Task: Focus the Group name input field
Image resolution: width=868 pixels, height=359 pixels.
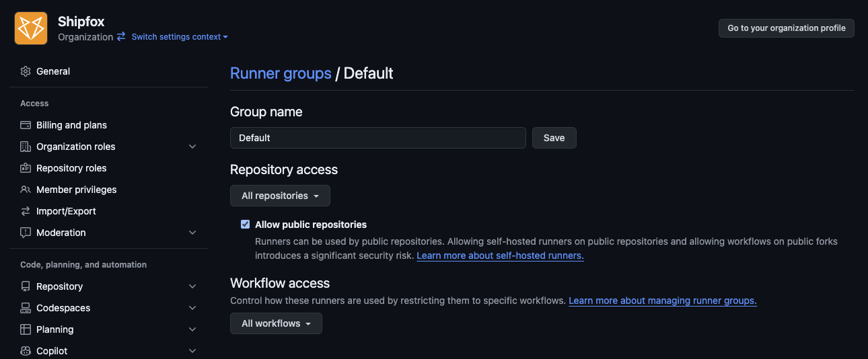Action: [378, 138]
